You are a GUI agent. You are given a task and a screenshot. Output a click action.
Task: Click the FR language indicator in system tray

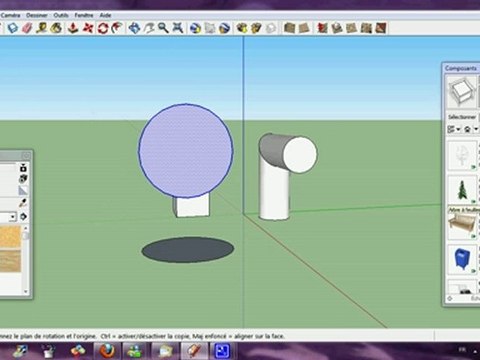462,349
